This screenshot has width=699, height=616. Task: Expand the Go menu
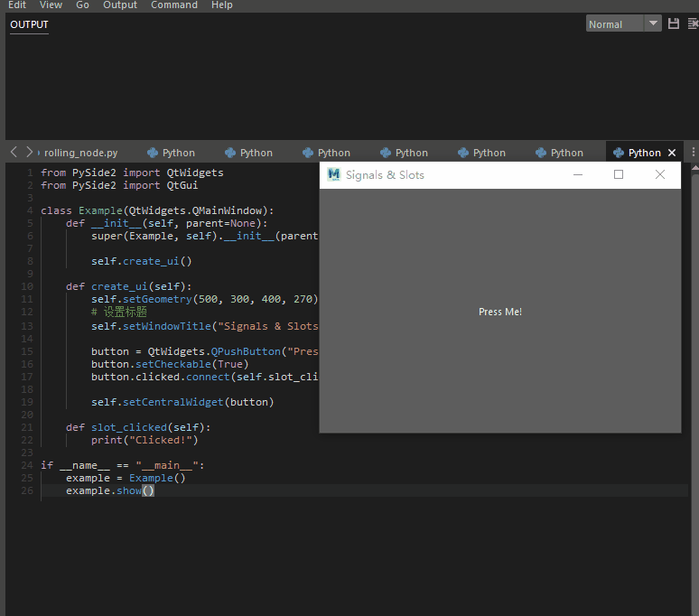82,5
